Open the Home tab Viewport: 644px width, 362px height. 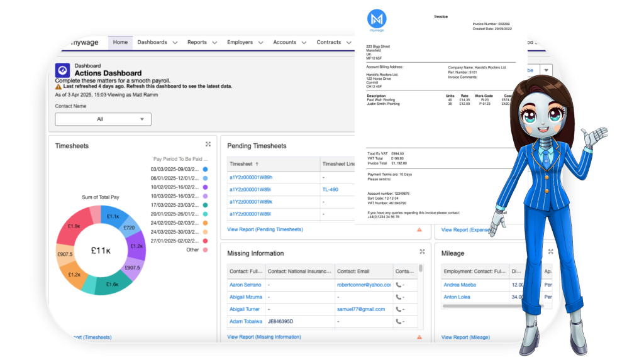[x=120, y=43]
